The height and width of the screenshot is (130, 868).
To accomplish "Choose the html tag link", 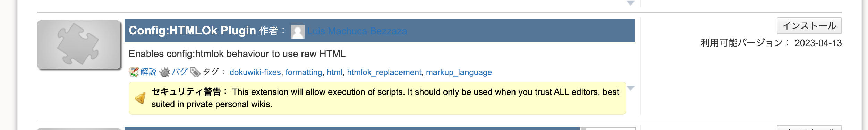I will pyautogui.click(x=334, y=72).
